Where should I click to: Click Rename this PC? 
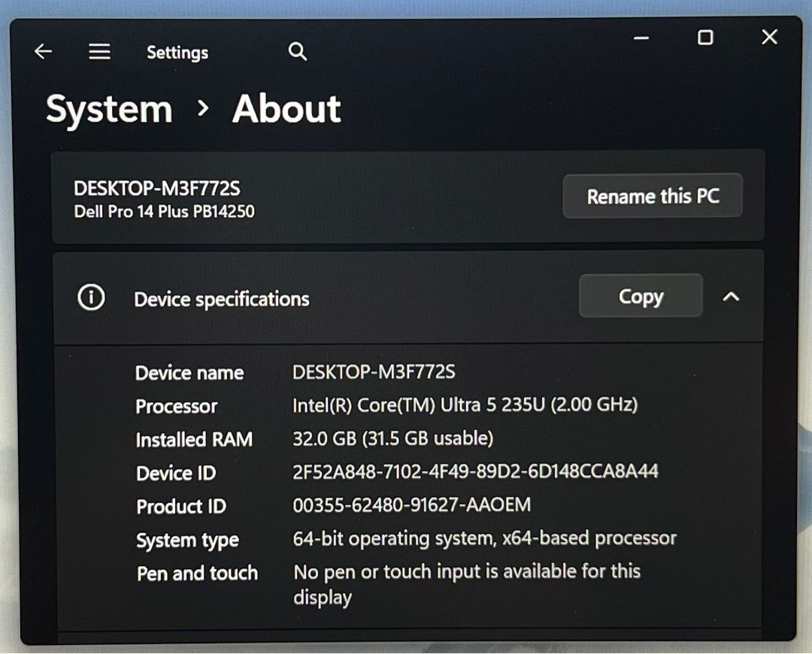[x=653, y=195]
